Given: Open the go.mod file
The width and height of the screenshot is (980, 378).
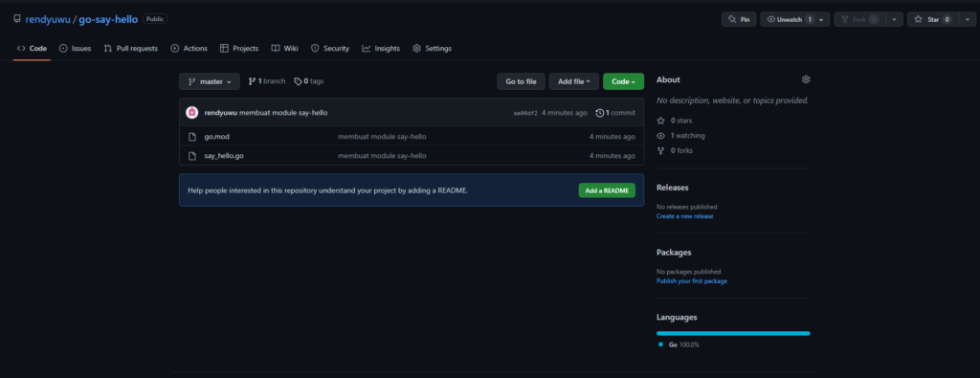Looking at the screenshot, I should (217, 136).
